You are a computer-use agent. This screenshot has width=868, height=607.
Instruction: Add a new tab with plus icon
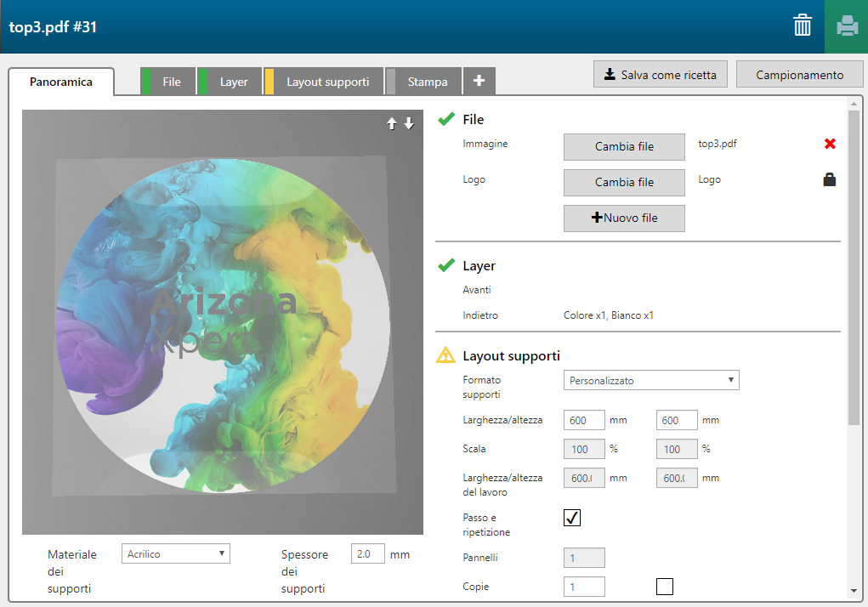(479, 82)
